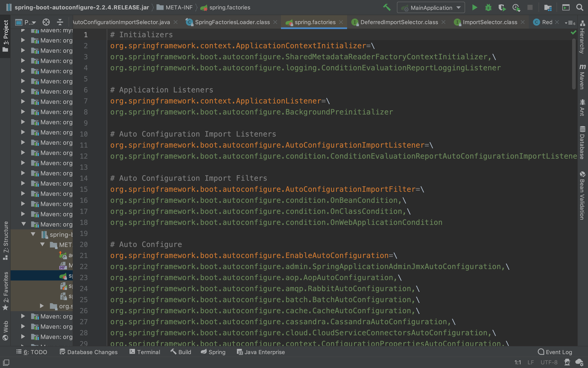Expand the Maven: mys library node
This screenshot has width=588, height=368.
point(23,30)
